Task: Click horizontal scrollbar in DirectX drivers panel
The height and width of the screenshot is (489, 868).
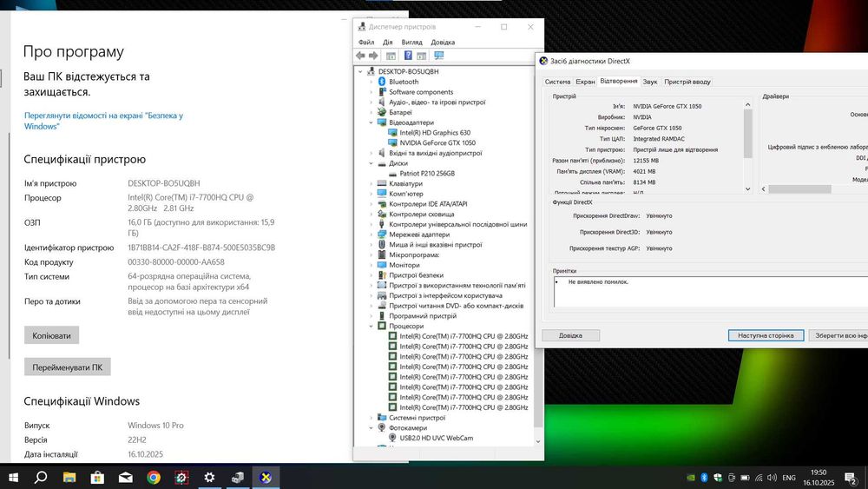Action: tap(799, 189)
